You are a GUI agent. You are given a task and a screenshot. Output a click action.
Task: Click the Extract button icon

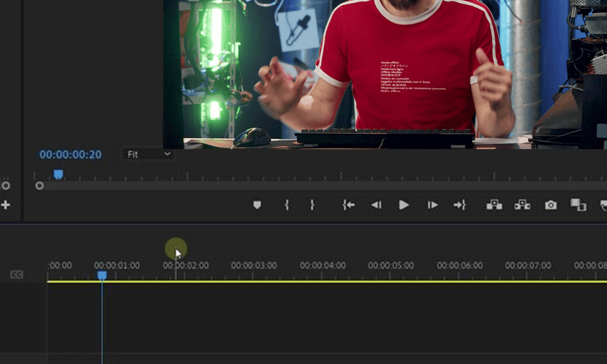pos(522,205)
